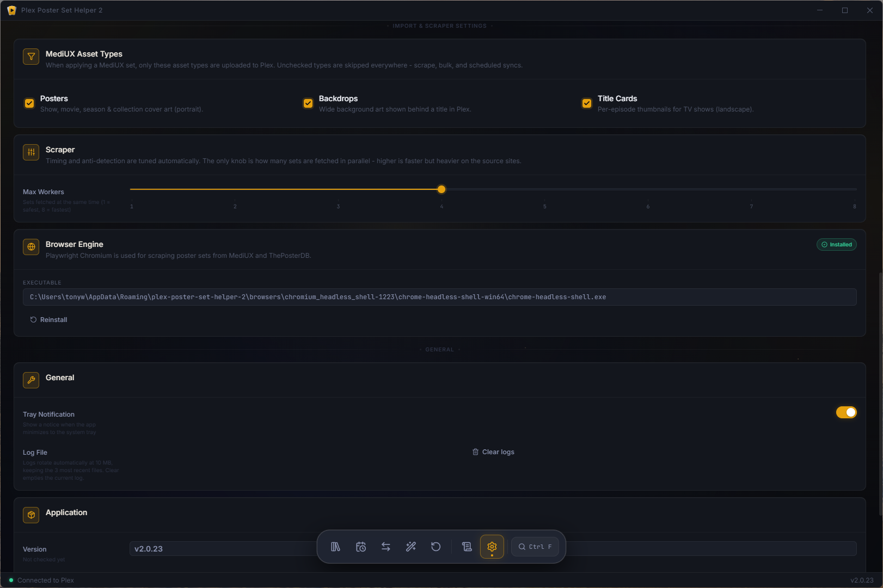This screenshot has width=883, height=588.
Task: Disable the Tray Notification toggle
Action: [x=847, y=412]
